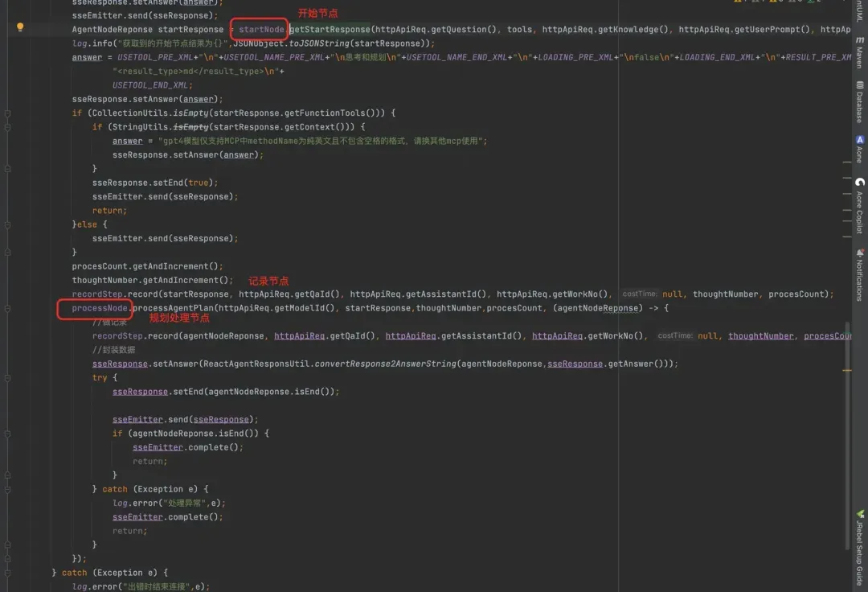868x592 pixels.
Task: Collapse the try block in the gutter
Action: pos(8,378)
